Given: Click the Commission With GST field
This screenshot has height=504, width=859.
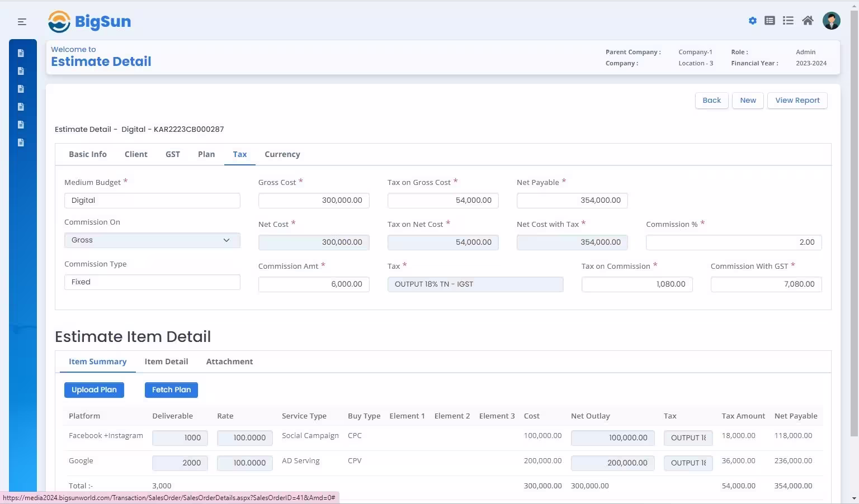Looking at the screenshot, I should click(766, 284).
